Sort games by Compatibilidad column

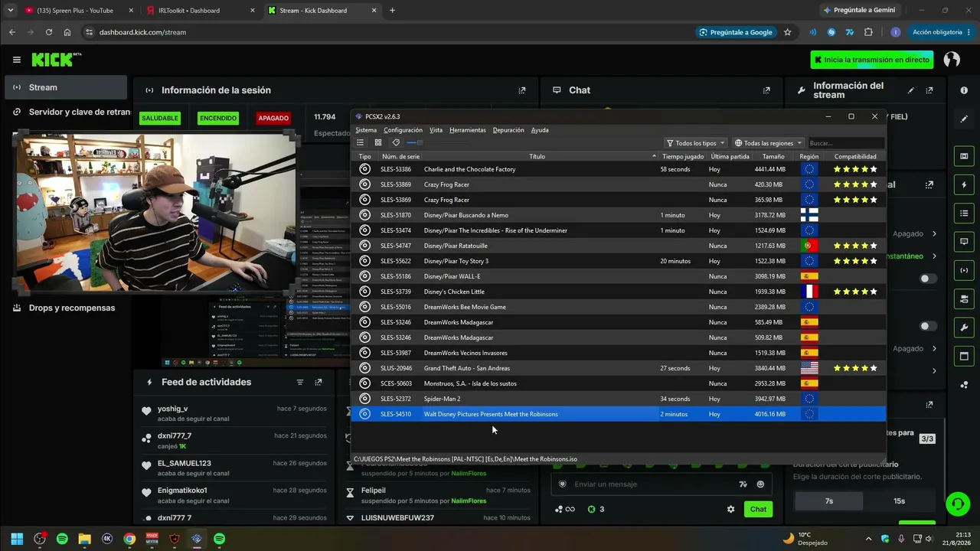855,157
